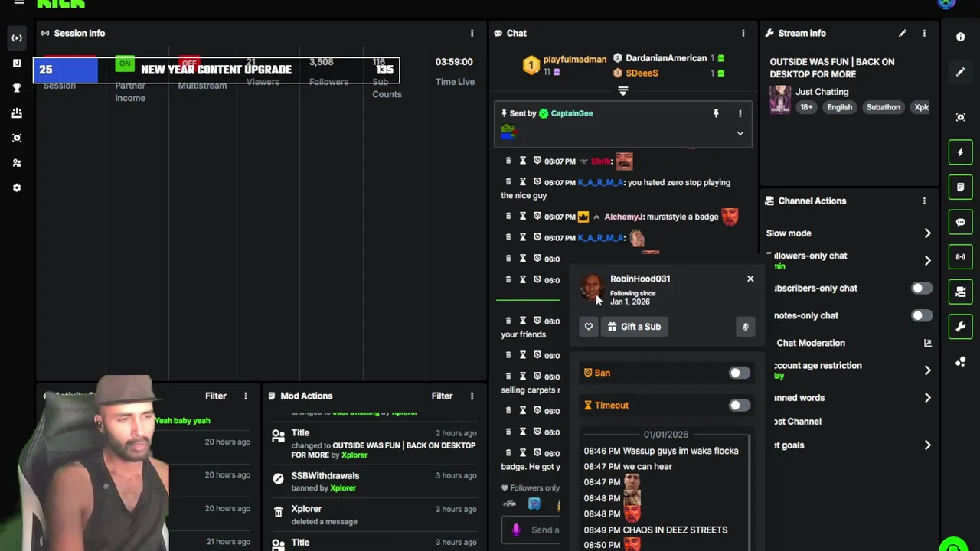The width and height of the screenshot is (980, 551).
Task: Expand Followers-only chat settings
Action: pyautogui.click(x=927, y=260)
